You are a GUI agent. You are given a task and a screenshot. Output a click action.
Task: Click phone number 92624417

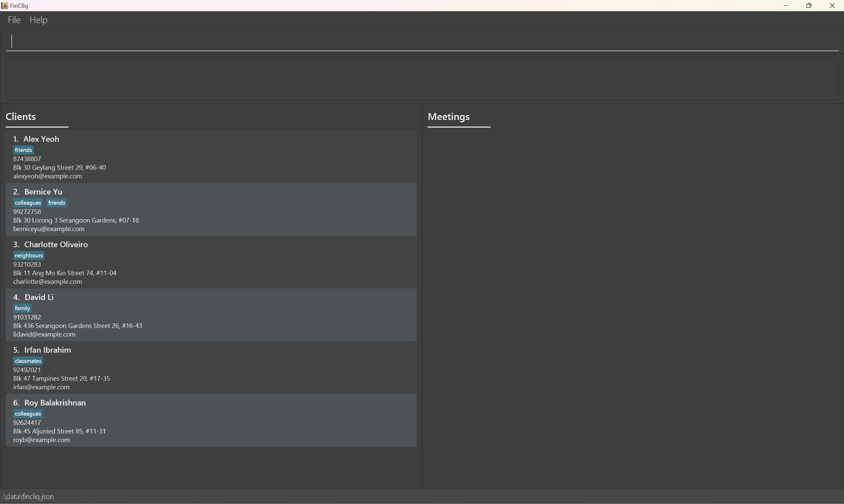(x=27, y=423)
